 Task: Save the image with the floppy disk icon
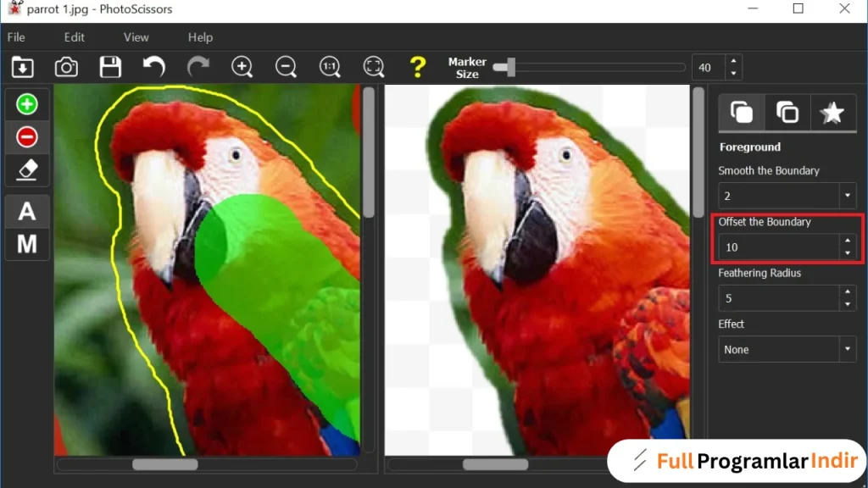tap(110, 67)
